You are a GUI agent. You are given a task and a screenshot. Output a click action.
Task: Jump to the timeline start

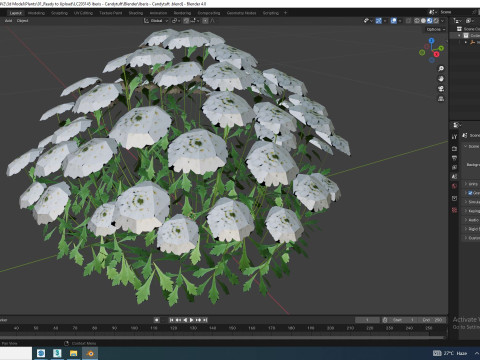(171, 320)
